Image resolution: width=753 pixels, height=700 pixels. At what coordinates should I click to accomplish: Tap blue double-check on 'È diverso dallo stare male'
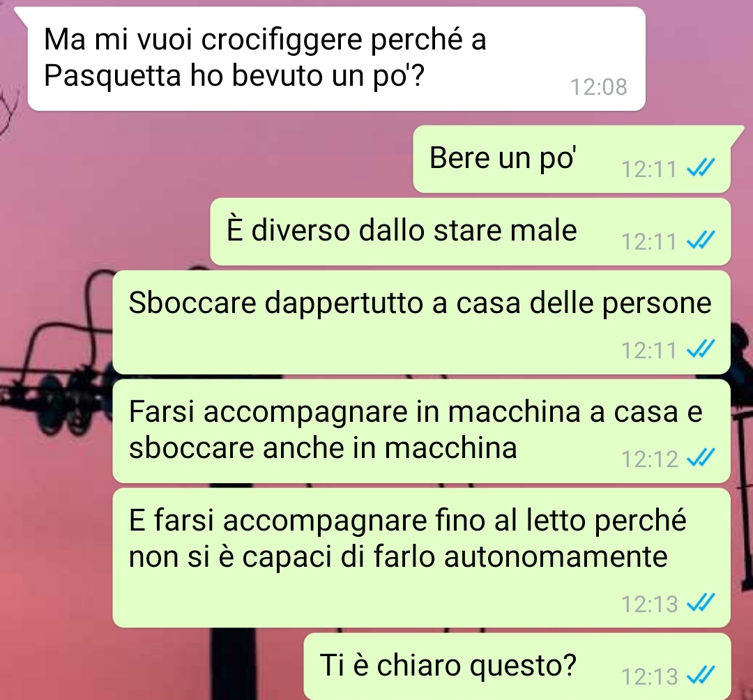pyautogui.click(x=701, y=240)
